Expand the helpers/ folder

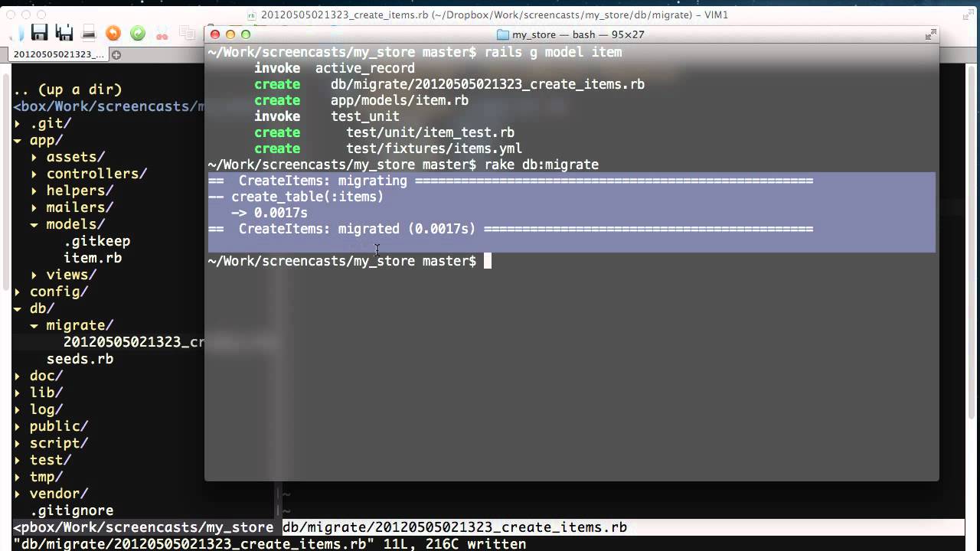[35, 191]
